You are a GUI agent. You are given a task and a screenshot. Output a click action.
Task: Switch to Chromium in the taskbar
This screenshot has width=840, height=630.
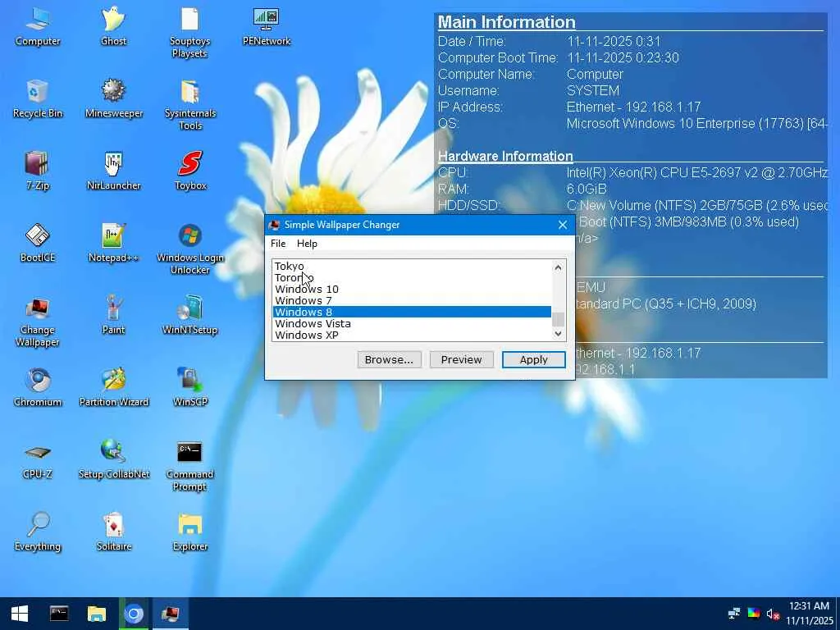[x=134, y=614]
